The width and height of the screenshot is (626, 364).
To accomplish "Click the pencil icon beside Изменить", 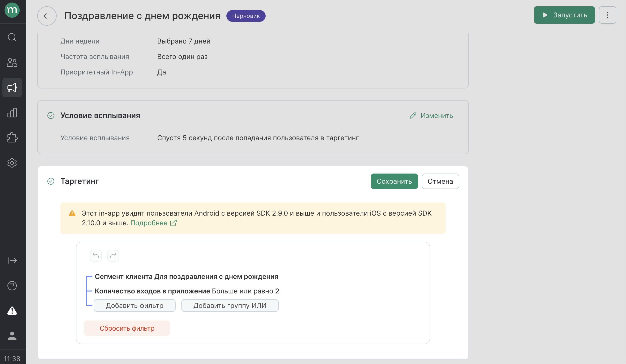I will pos(413,116).
